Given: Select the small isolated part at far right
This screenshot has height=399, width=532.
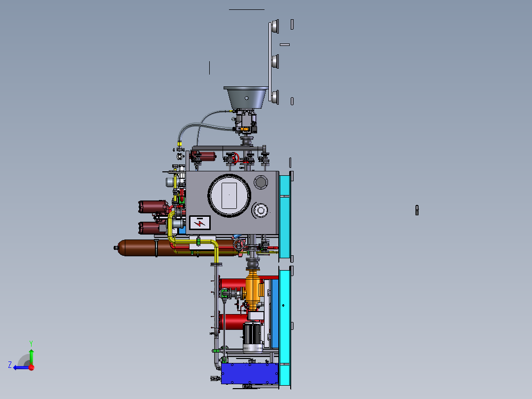Looking at the screenshot, I should pyautogui.click(x=417, y=210).
